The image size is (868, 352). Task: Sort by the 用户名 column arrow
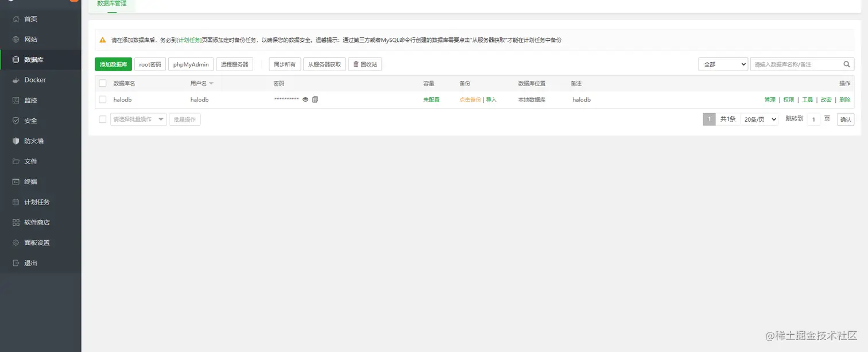pyautogui.click(x=211, y=84)
